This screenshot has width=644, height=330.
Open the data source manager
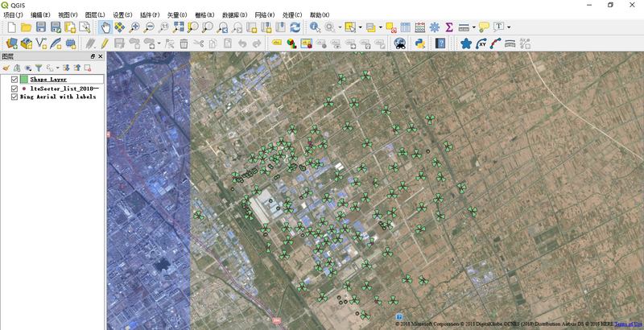tap(11, 43)
